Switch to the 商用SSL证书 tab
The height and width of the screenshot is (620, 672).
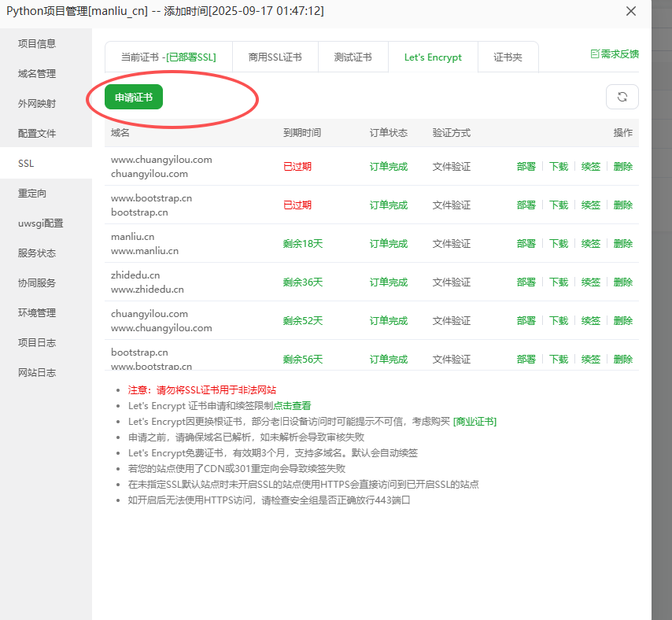(x=275, y=57)
